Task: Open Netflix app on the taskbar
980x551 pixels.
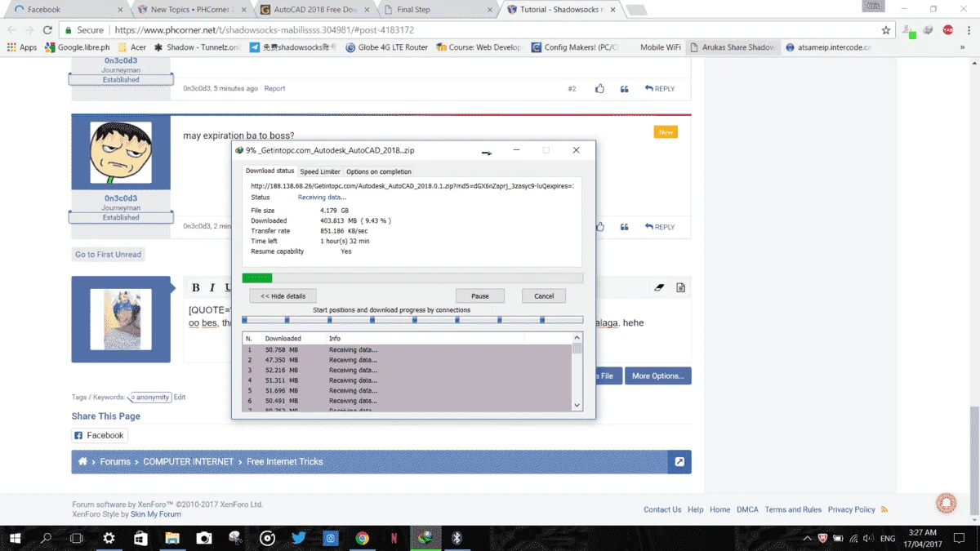Action: [x=394, y=538]
